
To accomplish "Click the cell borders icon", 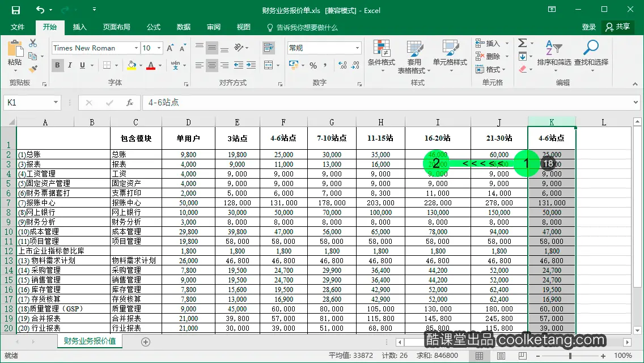I will coord(107,65).
